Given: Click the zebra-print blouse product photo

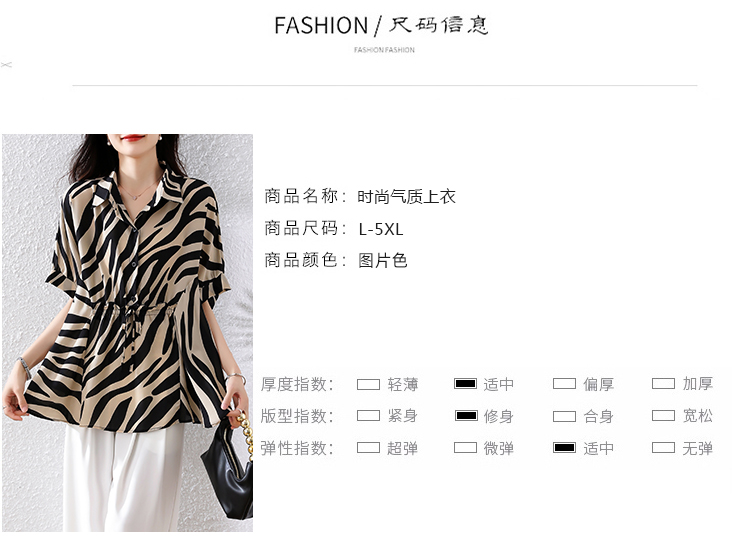Looking at the screenshot, I should (x=127, y=333).
